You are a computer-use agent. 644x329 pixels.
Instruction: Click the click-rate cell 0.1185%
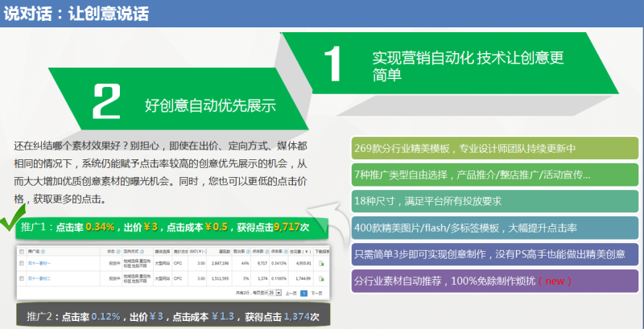(279, 278)
